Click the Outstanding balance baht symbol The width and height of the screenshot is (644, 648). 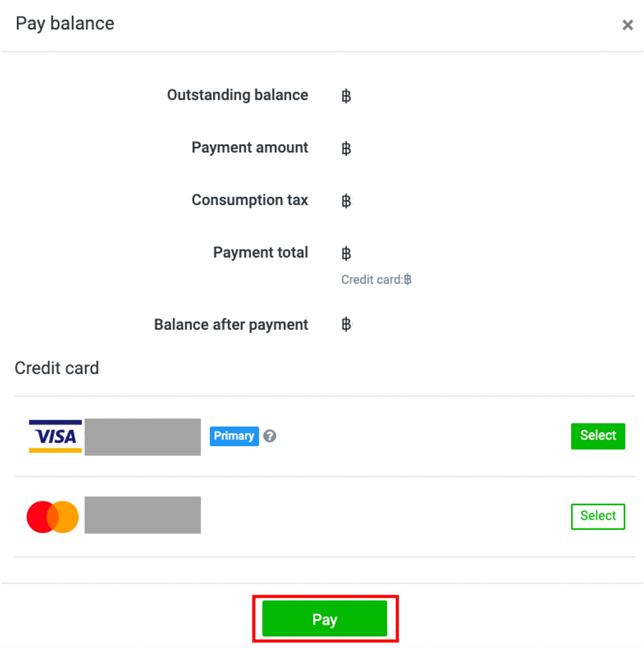click(346, 96)
